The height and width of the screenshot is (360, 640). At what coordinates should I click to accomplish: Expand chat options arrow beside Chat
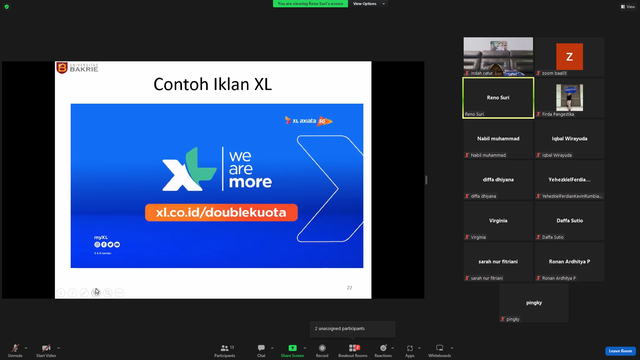tap(272, 348)
